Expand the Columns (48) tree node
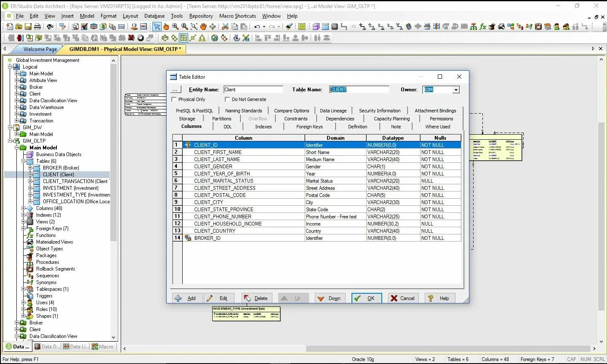607x364 pixels. [24, 208]
